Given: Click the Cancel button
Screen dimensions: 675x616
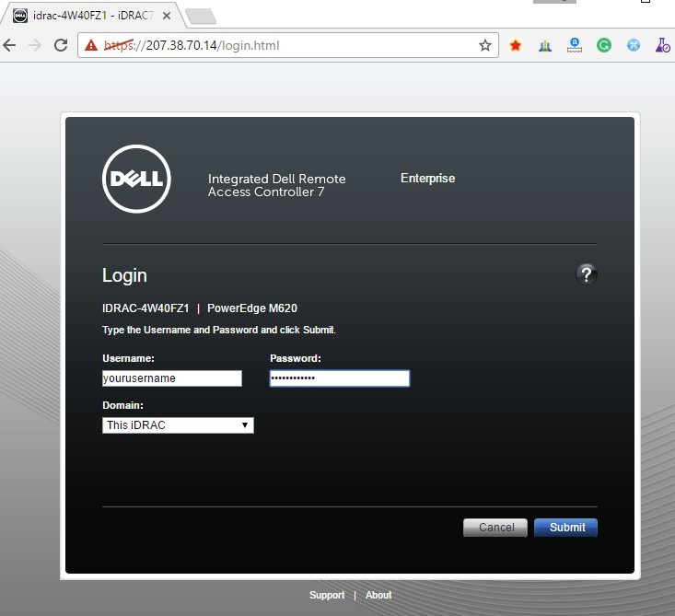Looking at the screenshot, I should tap(495, 528).
